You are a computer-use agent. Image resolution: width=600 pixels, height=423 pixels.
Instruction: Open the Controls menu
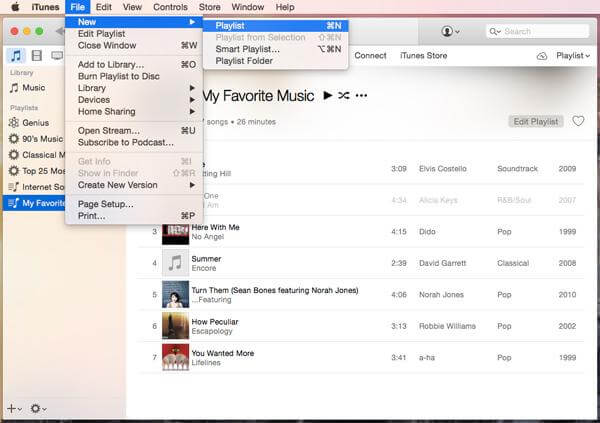point(170,7)
